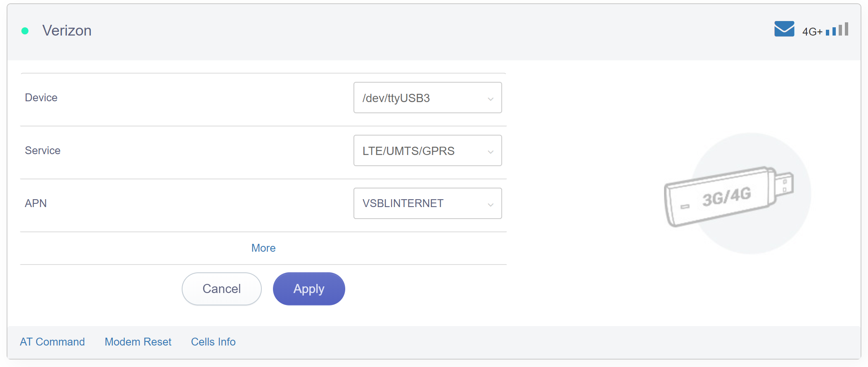Image resolution: width=868 pixels, height=367 pixels.
Task: Open the Cells Info link
Action: [213, 342]
